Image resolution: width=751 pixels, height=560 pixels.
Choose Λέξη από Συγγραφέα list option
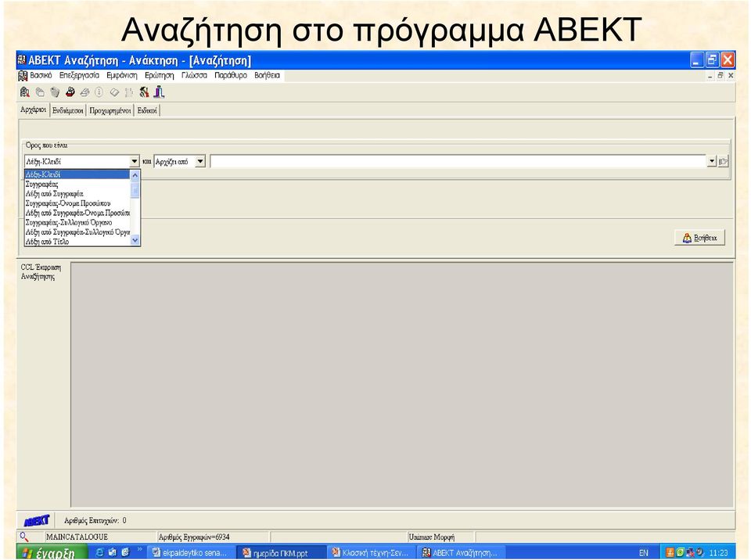pyautogui.click(x=77, y=194)
